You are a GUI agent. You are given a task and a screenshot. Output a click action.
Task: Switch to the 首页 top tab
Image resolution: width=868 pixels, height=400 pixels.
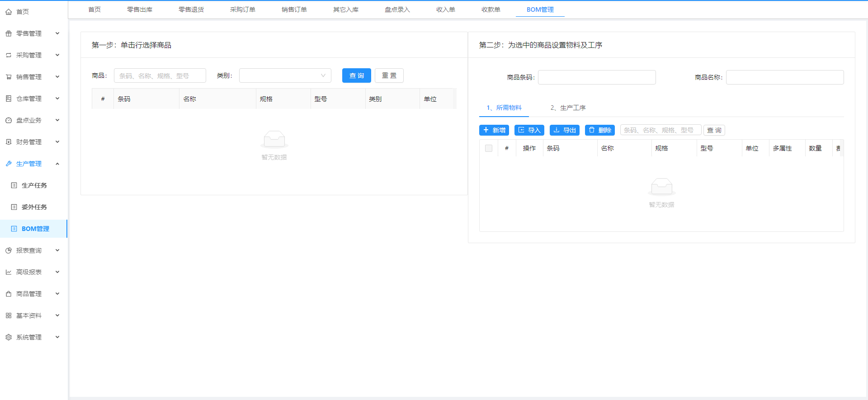[x=94, y=9]
